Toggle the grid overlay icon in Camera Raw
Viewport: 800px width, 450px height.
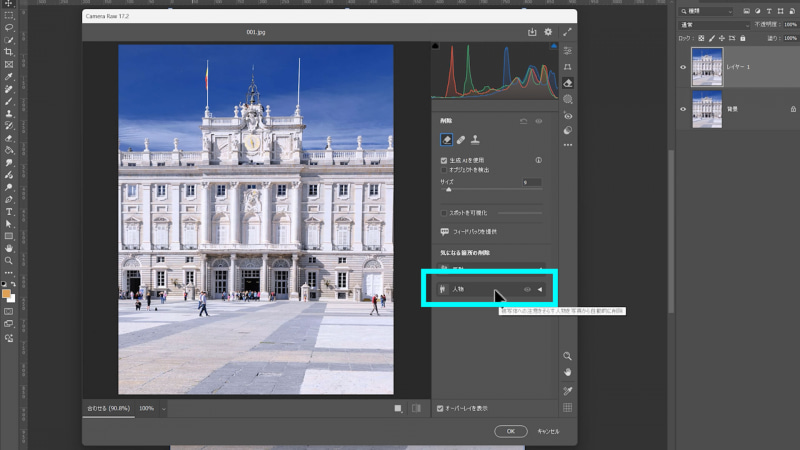point(567,408)
